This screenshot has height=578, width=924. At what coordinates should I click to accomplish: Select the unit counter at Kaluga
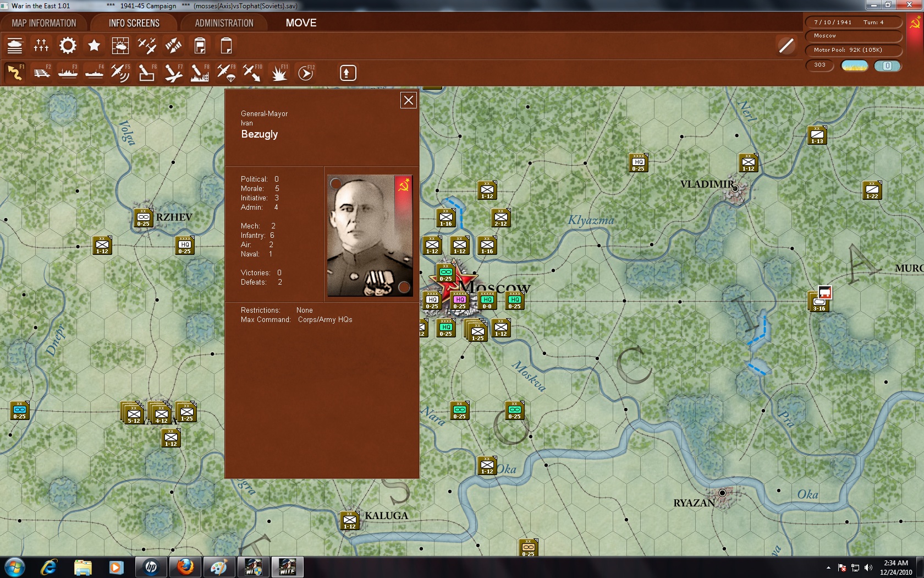350,521
